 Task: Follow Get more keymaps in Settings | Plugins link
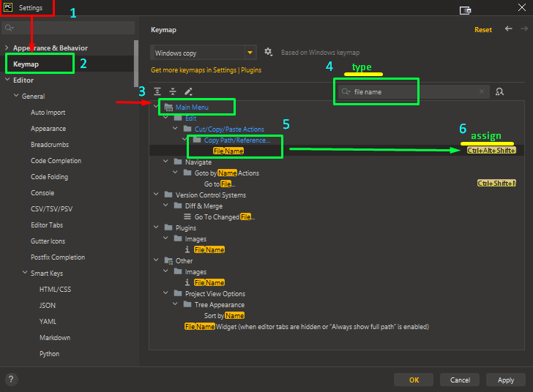tap(206, 70)
